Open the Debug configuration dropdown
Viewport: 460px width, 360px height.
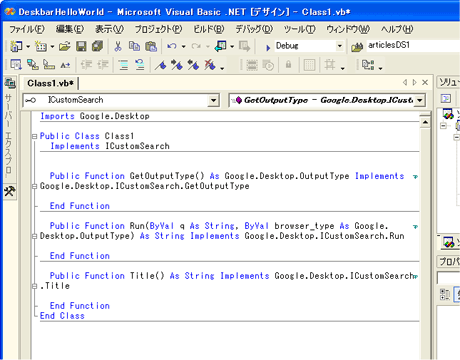pos(339,46)
